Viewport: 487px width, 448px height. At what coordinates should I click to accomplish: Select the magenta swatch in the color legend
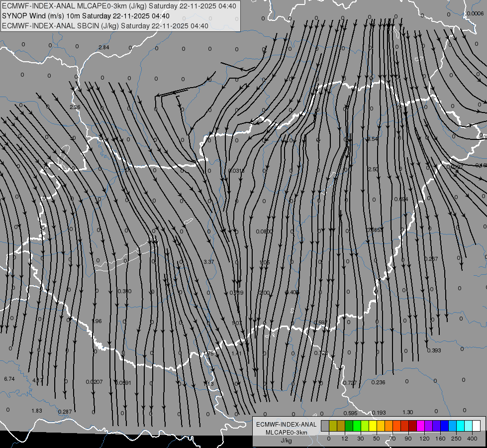420,426
